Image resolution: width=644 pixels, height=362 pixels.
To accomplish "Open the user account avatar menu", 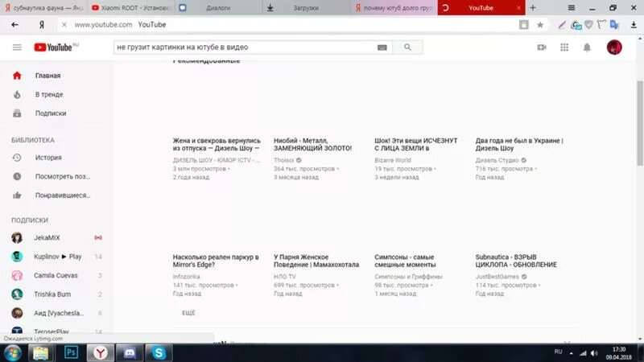I will point(614,47).
